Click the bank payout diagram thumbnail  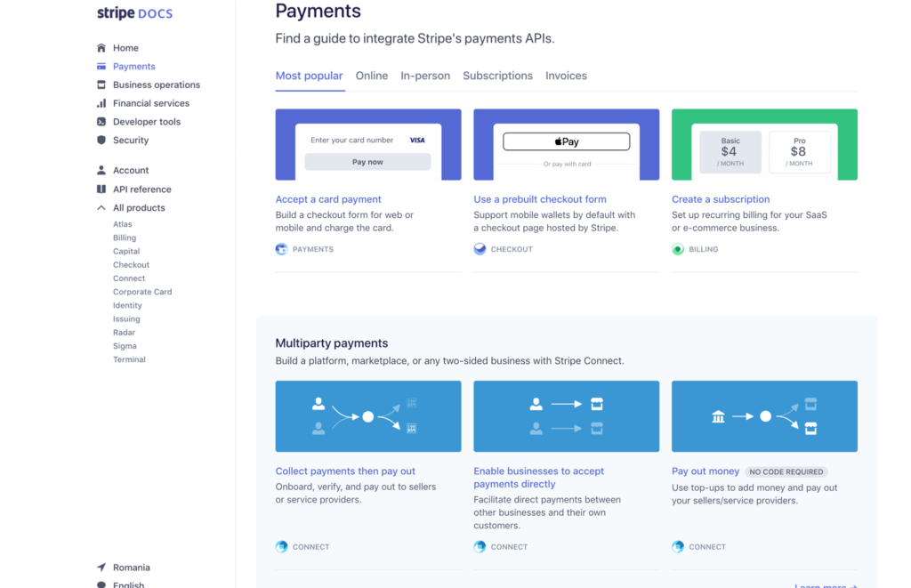pos(764,416)
